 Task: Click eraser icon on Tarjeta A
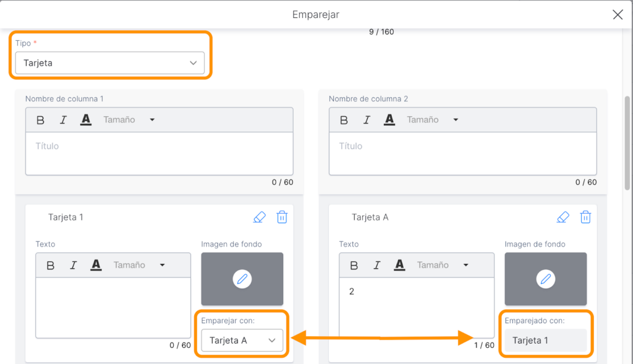point(563,217)
